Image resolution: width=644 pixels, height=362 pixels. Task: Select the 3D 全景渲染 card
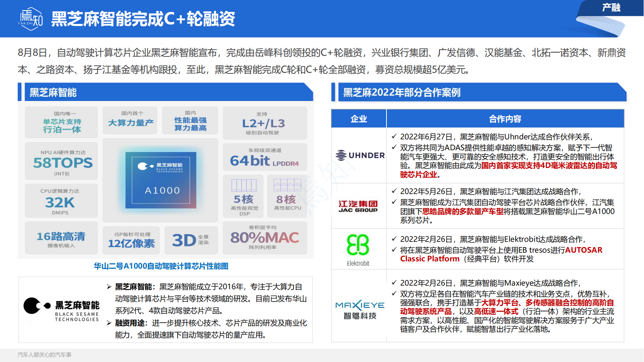tap(191, 240)
